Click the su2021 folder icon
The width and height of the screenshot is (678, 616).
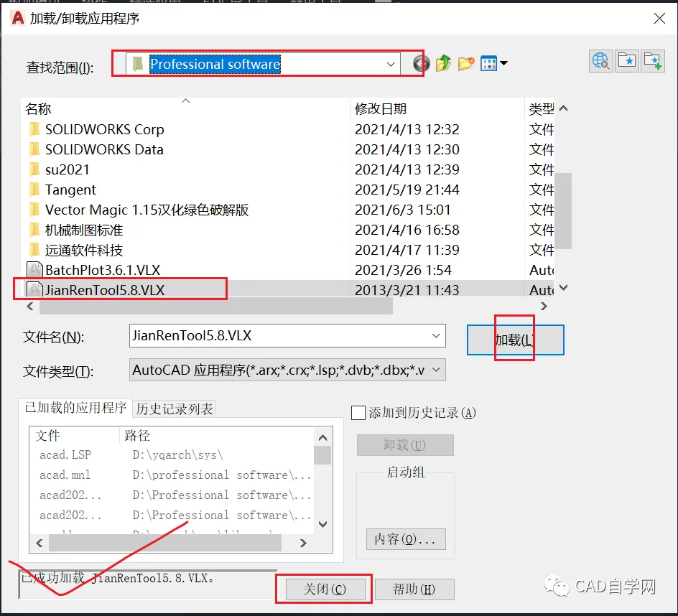click(x=34, y=169)
